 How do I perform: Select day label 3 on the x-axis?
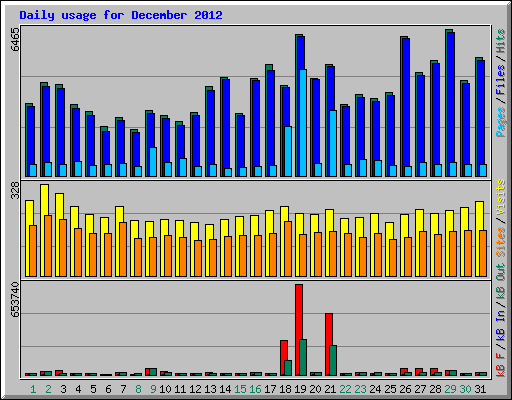[x=63, y=389]
